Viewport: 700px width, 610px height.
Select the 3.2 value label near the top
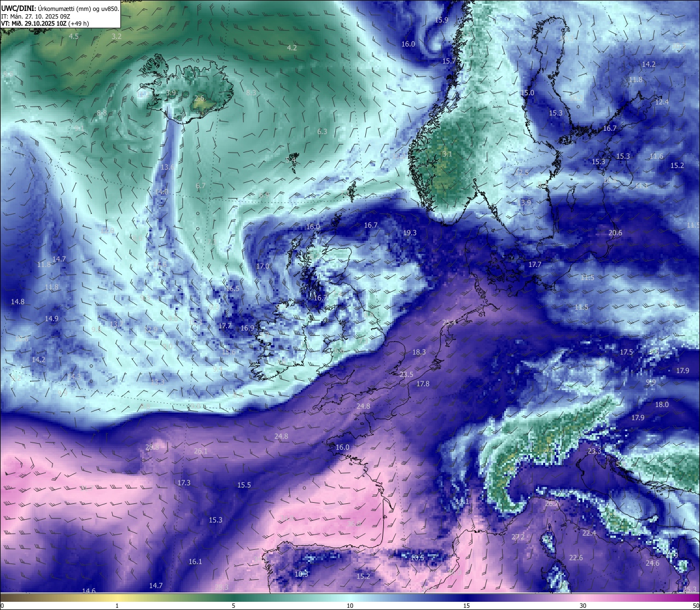[116, 36]
